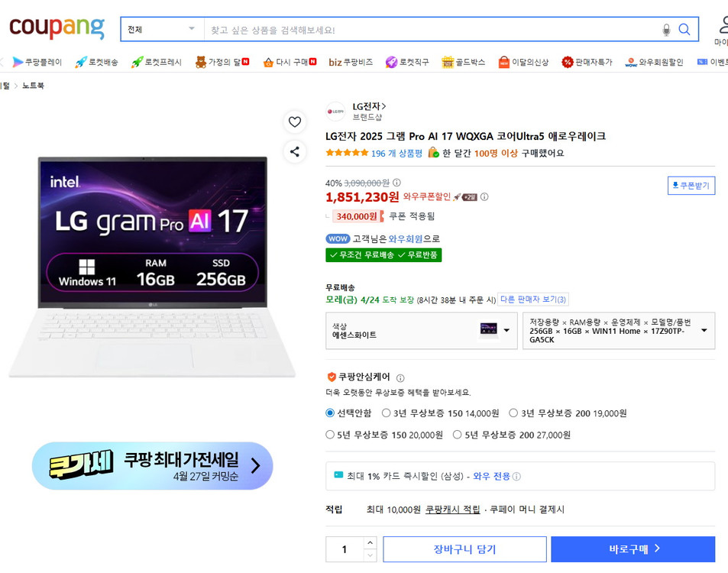Open the LG전자 brand logo
Viewport: 728px width, 573px height.
335,112
